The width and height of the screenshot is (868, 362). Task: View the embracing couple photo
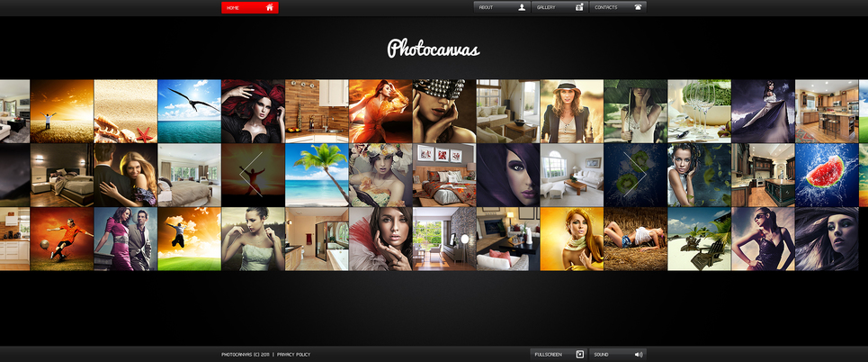126,176
